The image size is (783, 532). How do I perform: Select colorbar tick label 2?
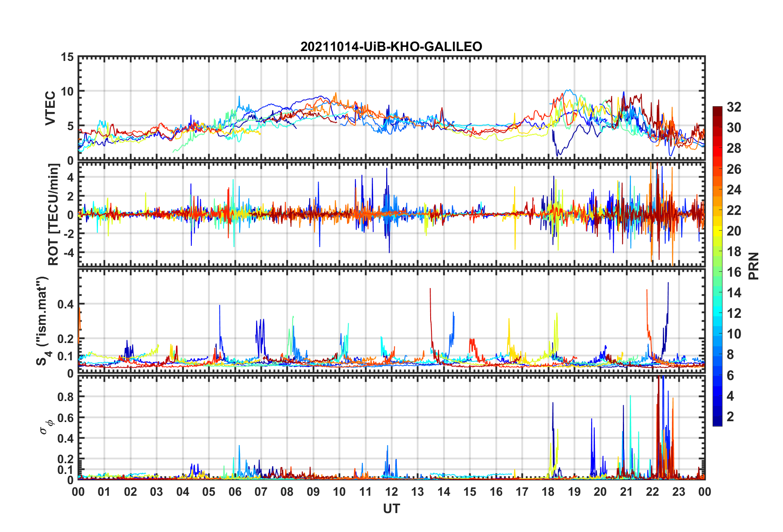pyautogui.click(x=730, y=417)
